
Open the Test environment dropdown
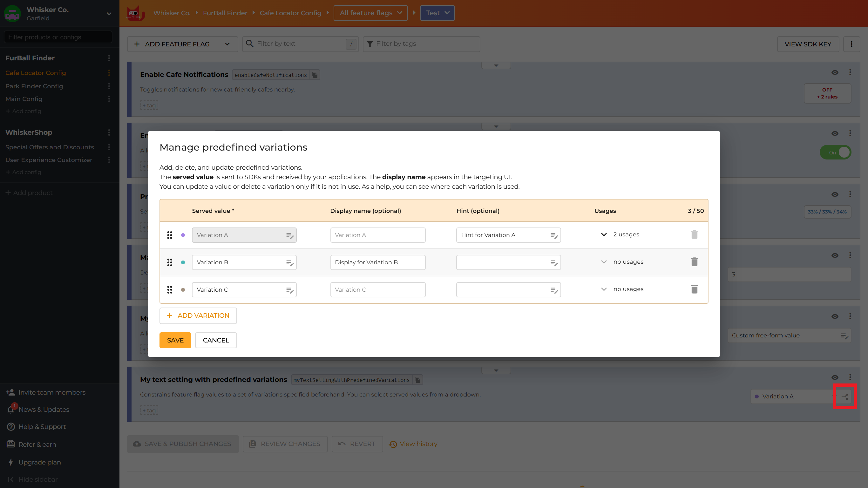coord(437,13)
